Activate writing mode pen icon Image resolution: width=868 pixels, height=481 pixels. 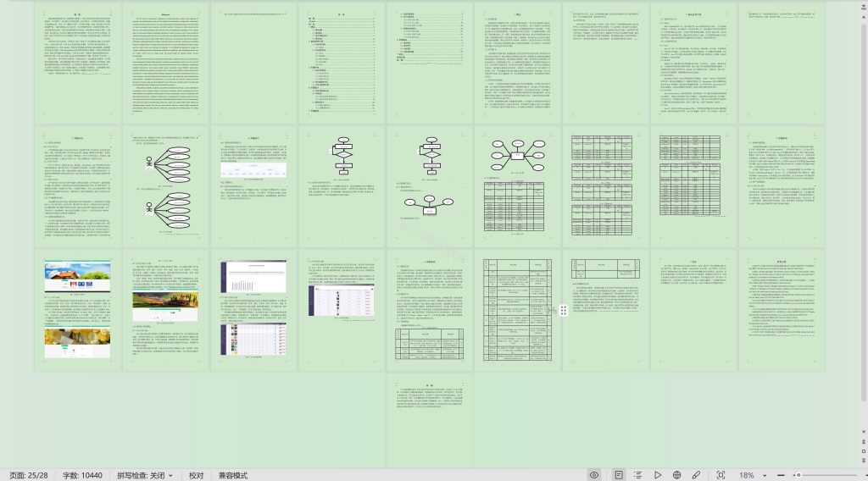click(696, 475)
